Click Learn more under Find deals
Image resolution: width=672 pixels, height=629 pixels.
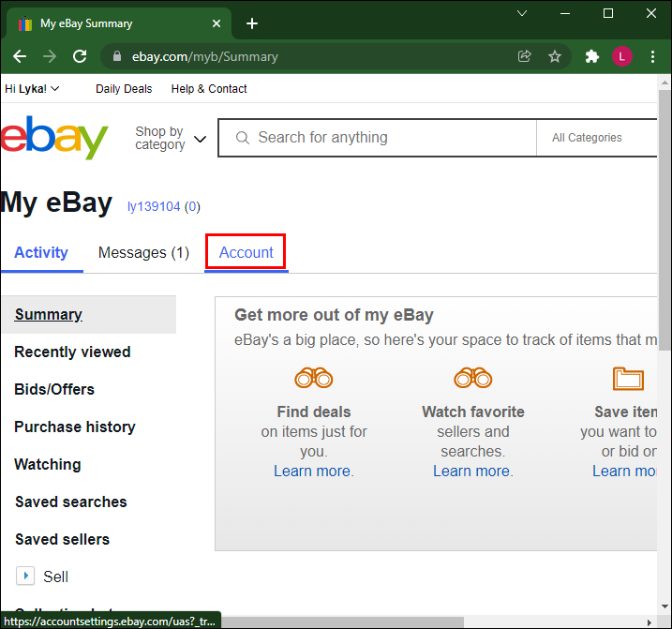coord(314,471)
